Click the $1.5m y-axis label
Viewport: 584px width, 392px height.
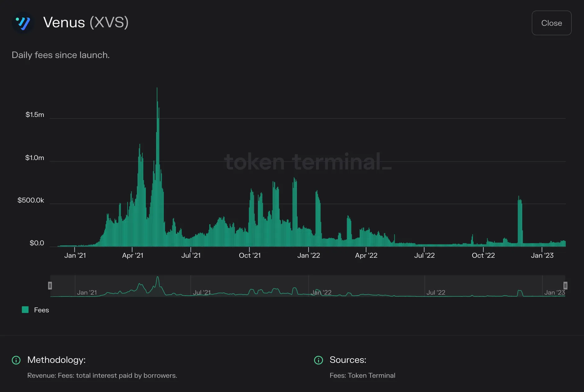point(35,115)
